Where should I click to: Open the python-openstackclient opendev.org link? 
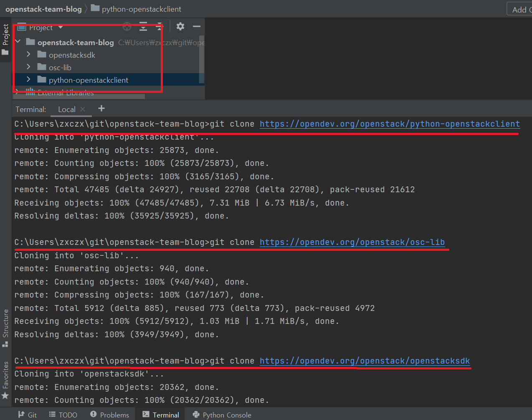click(x=390, y=124)
